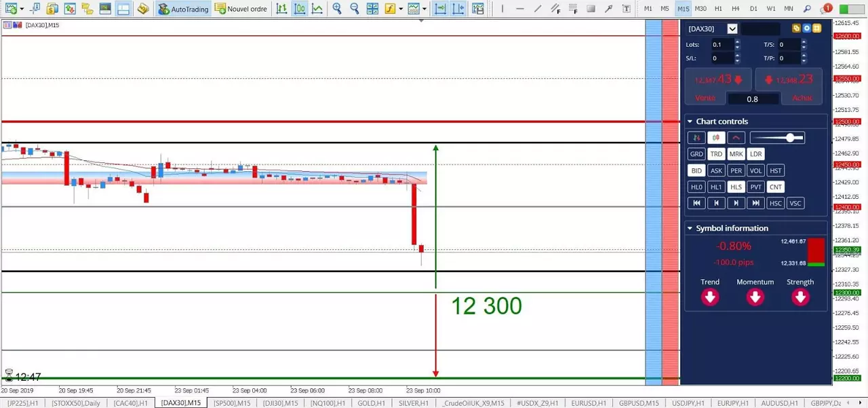Toggle the MRK button

pyautogui.click(x=736, y=154)
